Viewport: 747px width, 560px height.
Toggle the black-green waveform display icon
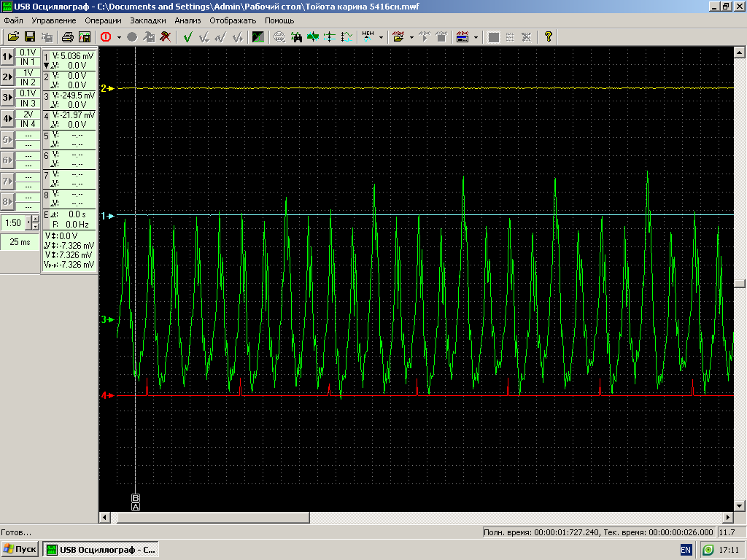258,36
